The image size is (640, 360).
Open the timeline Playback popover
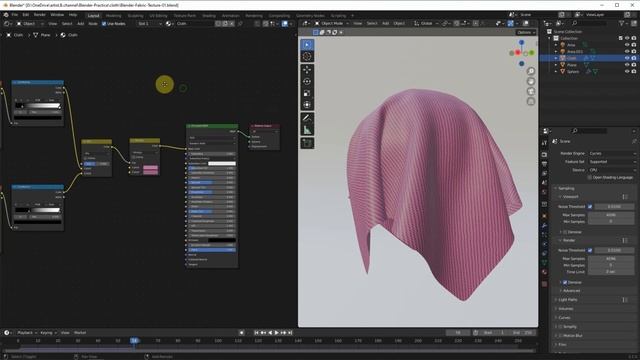tap(27, 333)
